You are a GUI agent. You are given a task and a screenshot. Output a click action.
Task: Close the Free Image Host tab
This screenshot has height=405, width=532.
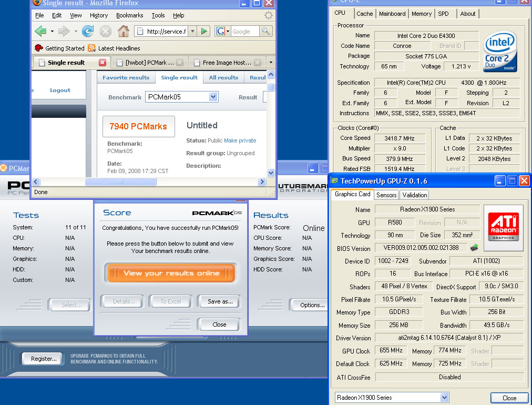click(258, 63)
